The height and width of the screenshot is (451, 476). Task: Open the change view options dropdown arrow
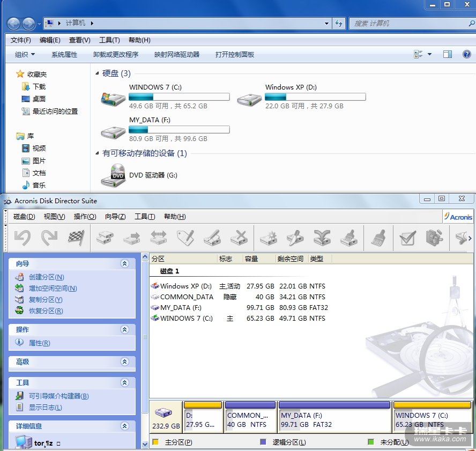point(429,54)
